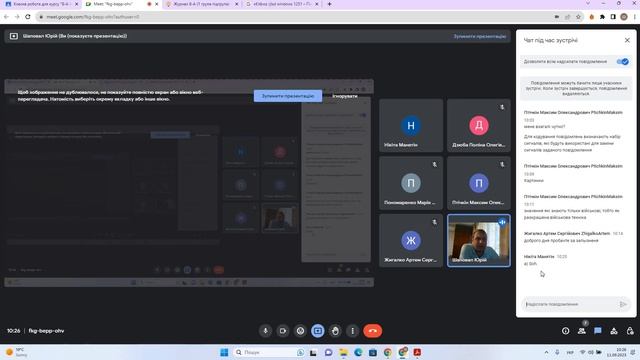This screenshot has width=640, height=360.
Task: Show hidden system tray icons
Action: pos(546,352)
